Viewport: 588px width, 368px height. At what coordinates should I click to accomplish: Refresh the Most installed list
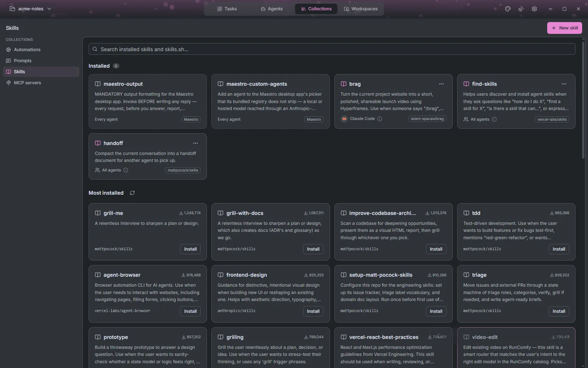[x=132, y=193]
